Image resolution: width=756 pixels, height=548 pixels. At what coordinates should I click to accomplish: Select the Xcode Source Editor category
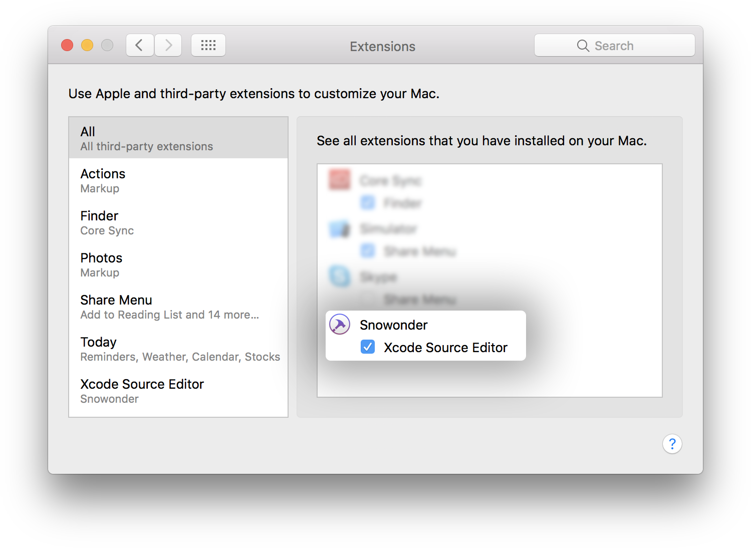coord(178,391)
